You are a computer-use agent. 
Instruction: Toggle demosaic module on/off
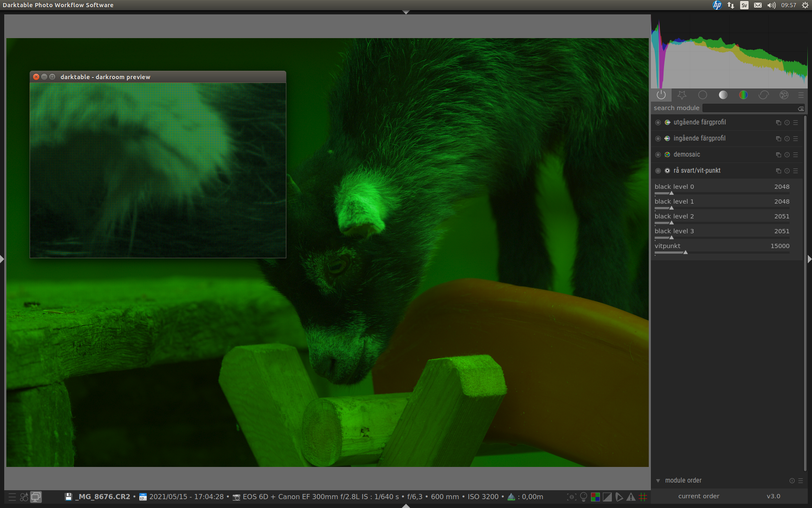(658, 155)
